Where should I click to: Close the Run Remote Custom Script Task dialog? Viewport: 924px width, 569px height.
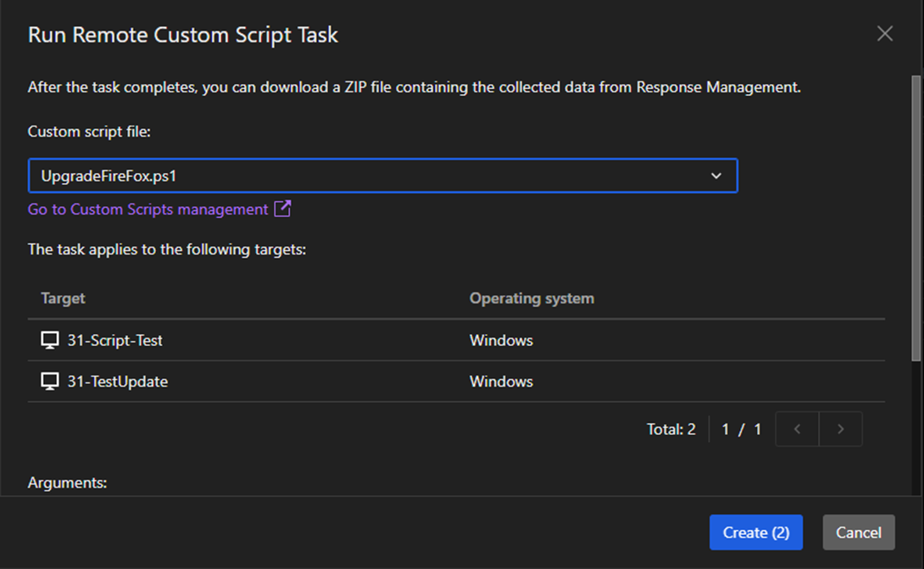point(884,34)
